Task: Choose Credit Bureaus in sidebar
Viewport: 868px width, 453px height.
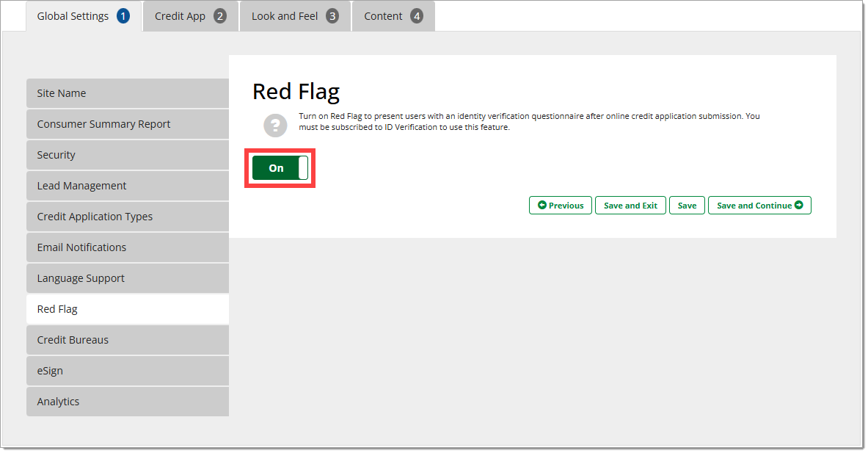Action: 128,340
